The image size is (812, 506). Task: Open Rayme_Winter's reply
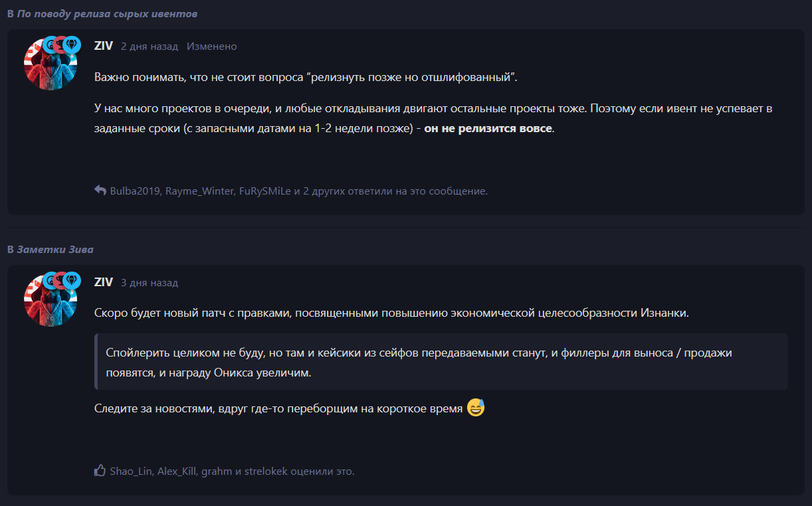point(199,191)
